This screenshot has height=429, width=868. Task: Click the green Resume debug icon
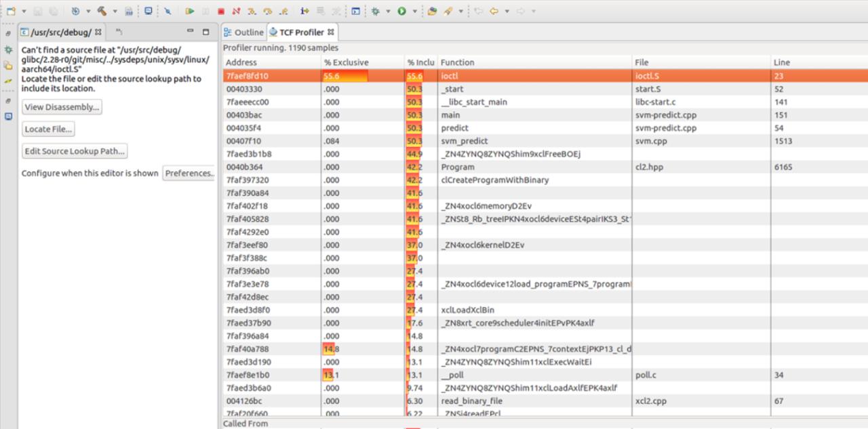[190, 12]
